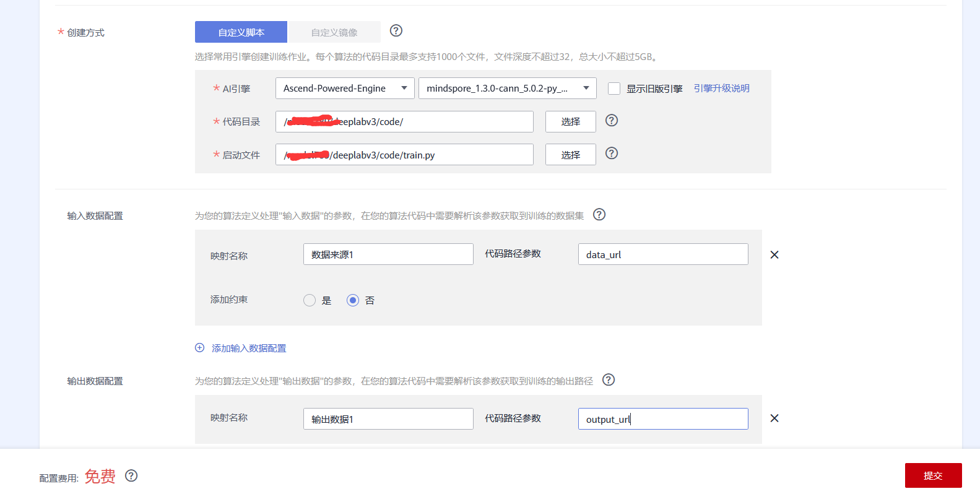Image resolution: width=980 pixels, height=494 pixels.
Task: Click the 免费 fee text
Action: point(100,476)
